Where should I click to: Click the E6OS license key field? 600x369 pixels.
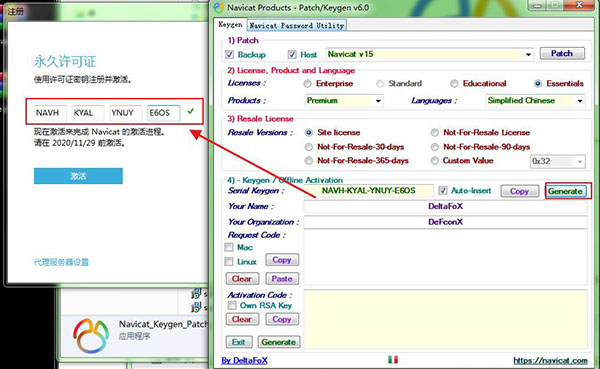(x=163, y=113)
